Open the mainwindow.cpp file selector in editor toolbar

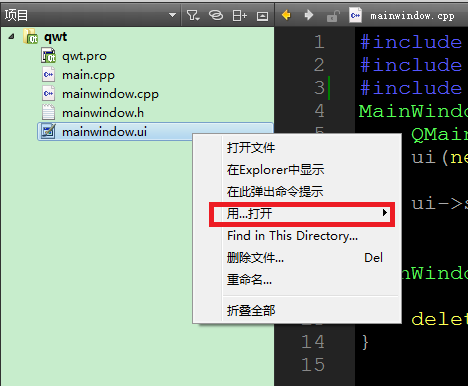(x=412, y=16)
